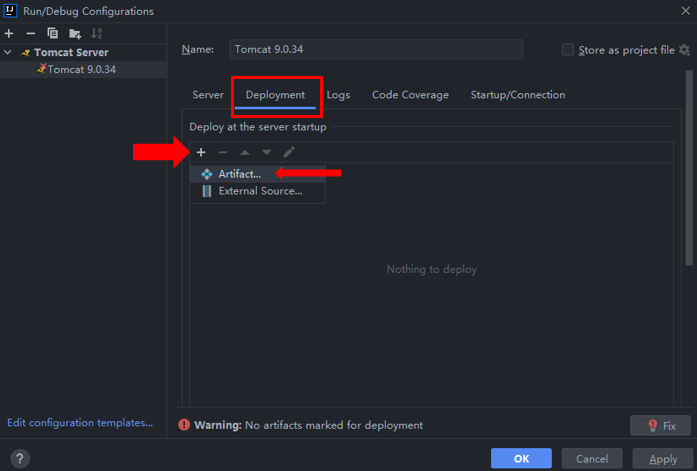Edit deployment item with pencil icon
The width and height of the screenshot is (697, 471).
click(x=289, y=152)
